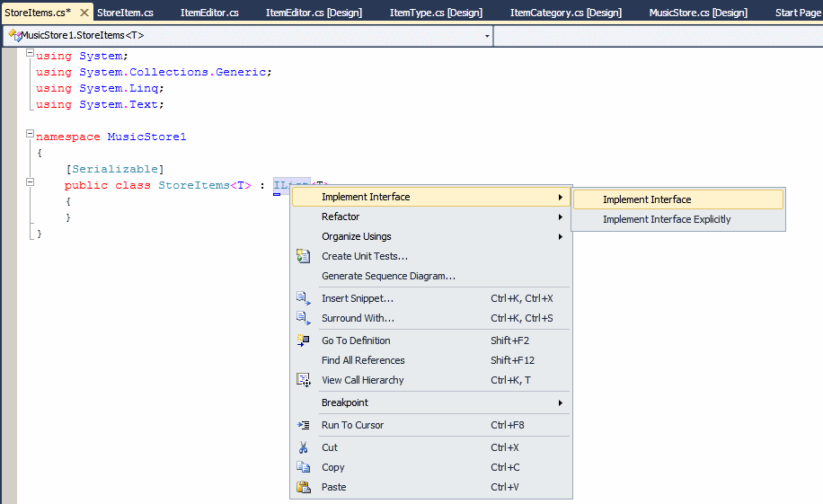Click the Surround With icon
The width and height of the screenshot is (823, 504).
click(x=304, y=318)
